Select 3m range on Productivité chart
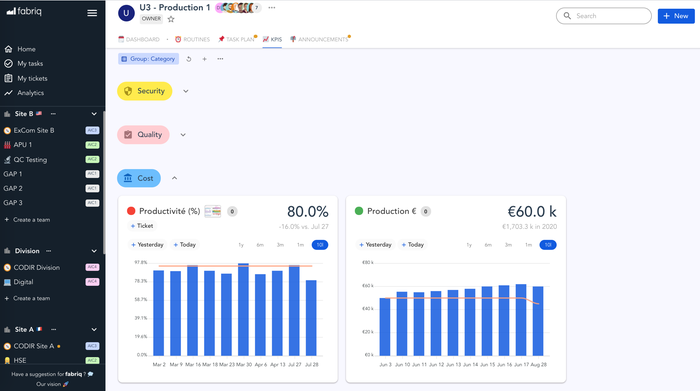Image resolution: width=700 pixels, height=391 pixels. click(280, 245)
